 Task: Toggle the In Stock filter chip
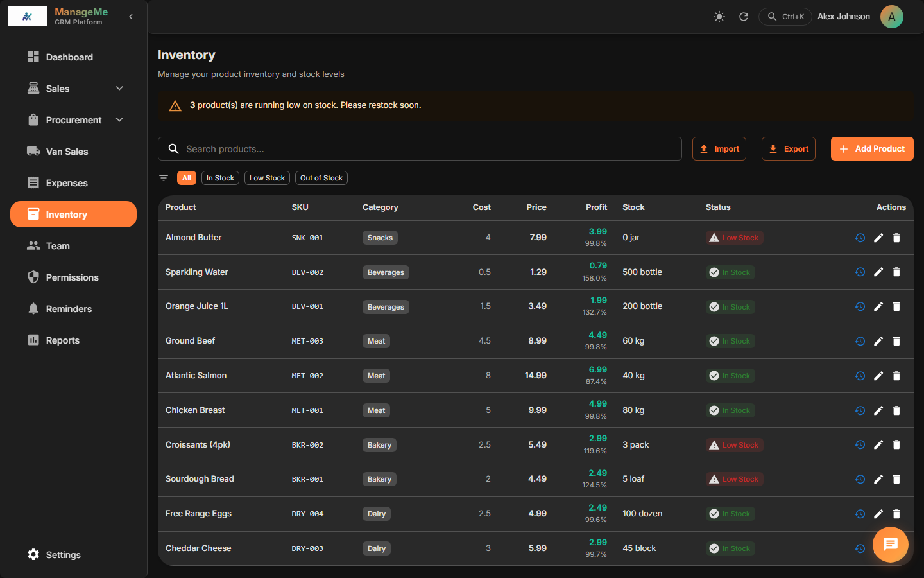[220, 178]
